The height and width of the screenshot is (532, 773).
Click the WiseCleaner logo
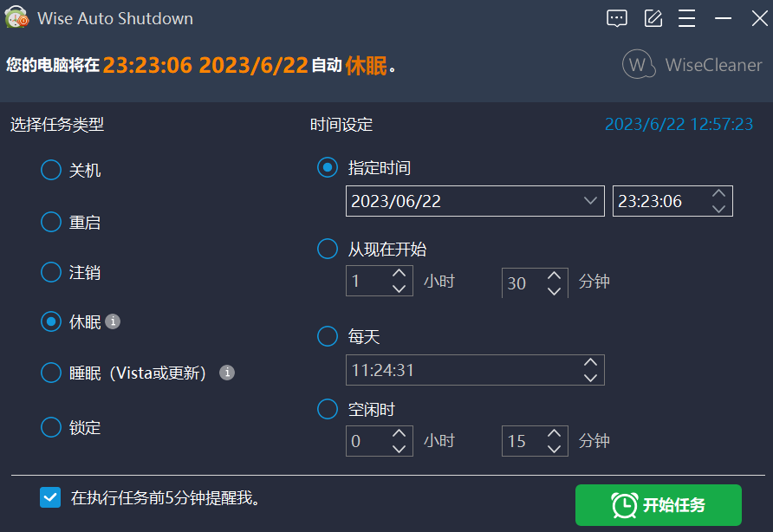pos(692,65)
